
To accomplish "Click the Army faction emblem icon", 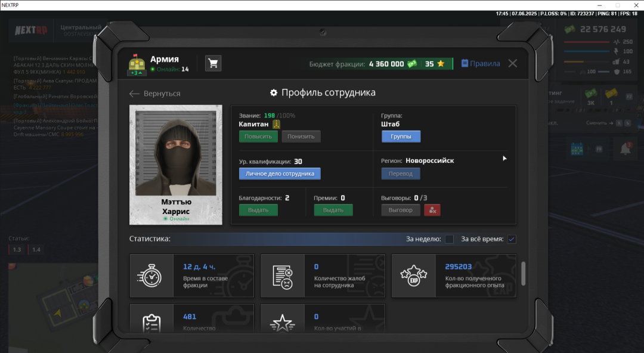I will (x=137, y=64).
